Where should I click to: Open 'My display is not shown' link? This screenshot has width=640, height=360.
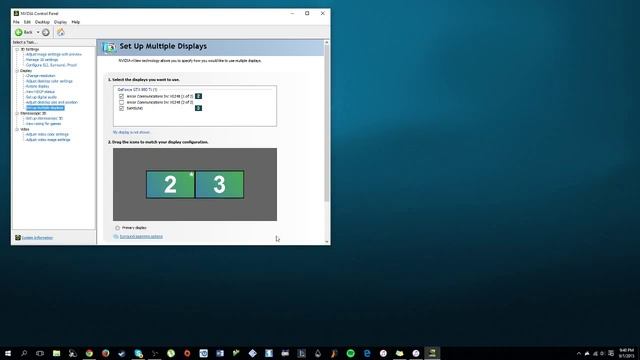pyautogui.click(x=131, y=132)
